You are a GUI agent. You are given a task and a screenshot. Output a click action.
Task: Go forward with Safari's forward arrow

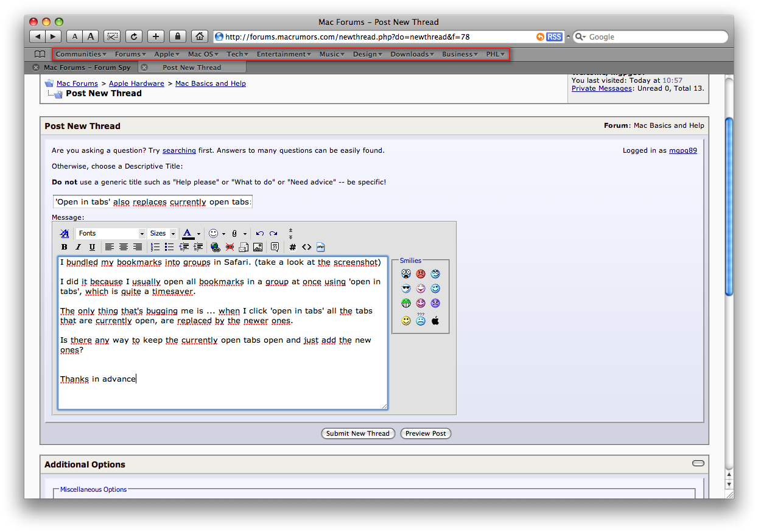(x=54, y=37)
